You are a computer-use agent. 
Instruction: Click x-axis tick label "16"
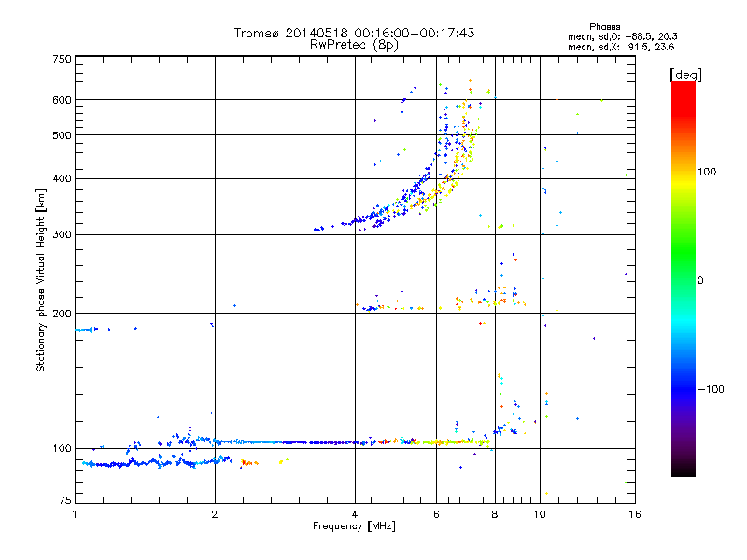pos(635,514)
